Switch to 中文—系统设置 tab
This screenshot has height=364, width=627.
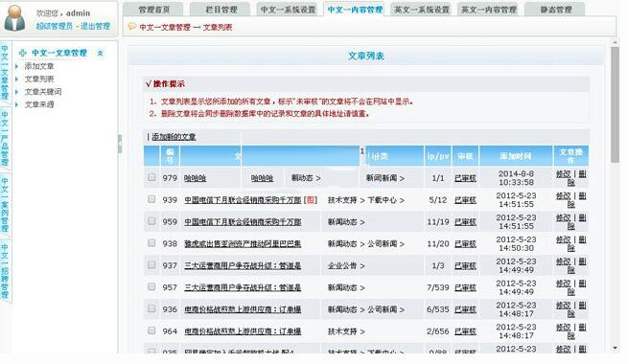288,10
